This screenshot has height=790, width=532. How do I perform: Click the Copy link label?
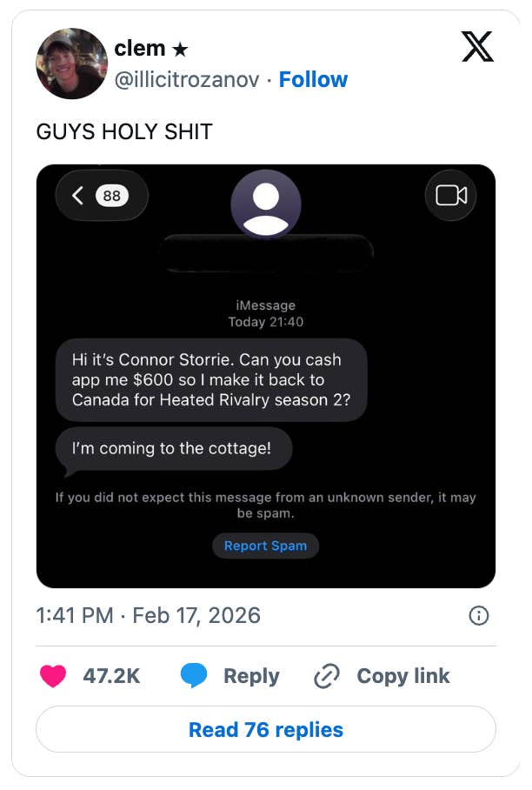click(x=403, y=676)
